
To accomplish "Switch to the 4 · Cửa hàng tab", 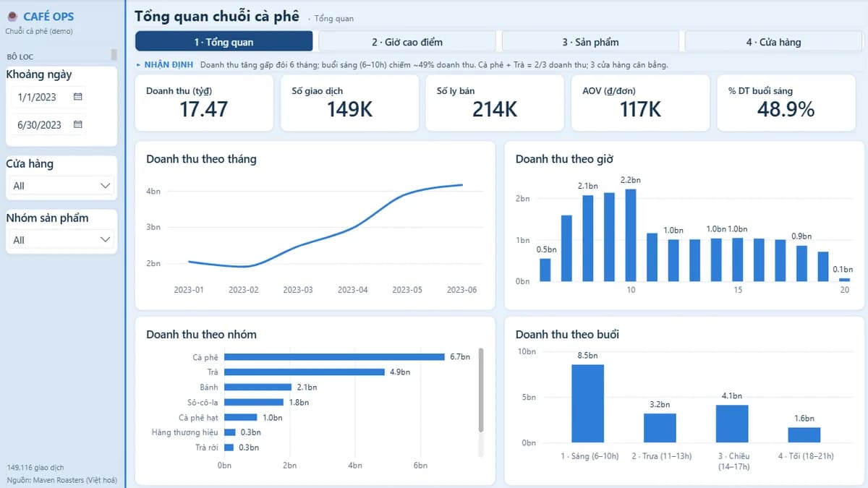I will 773,42.
